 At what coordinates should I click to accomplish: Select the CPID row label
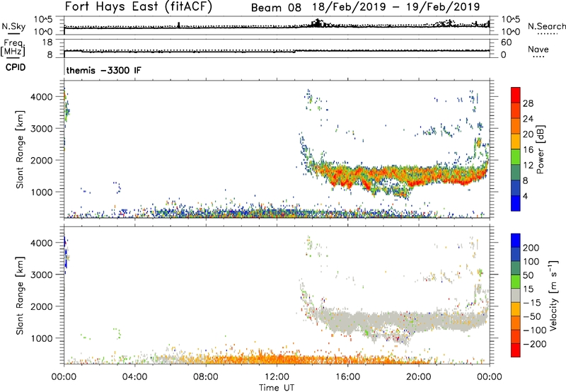click(x=16, y=67)
